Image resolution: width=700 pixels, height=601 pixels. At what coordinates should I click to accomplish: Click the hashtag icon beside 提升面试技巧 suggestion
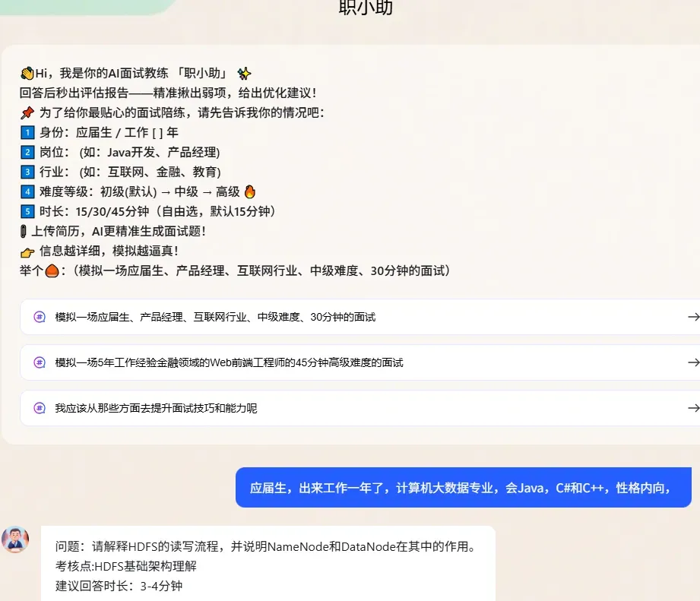click(x=40, y=408)
